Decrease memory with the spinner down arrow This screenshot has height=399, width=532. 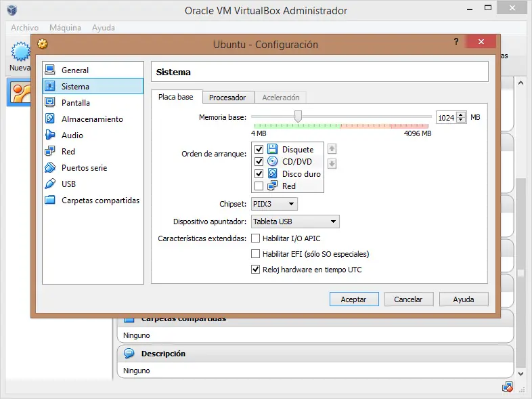coord(461,120)
